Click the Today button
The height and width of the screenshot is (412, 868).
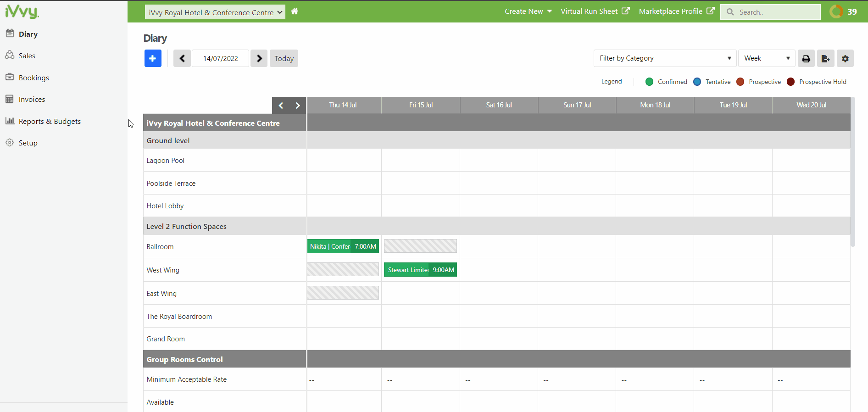pos(284,58)
